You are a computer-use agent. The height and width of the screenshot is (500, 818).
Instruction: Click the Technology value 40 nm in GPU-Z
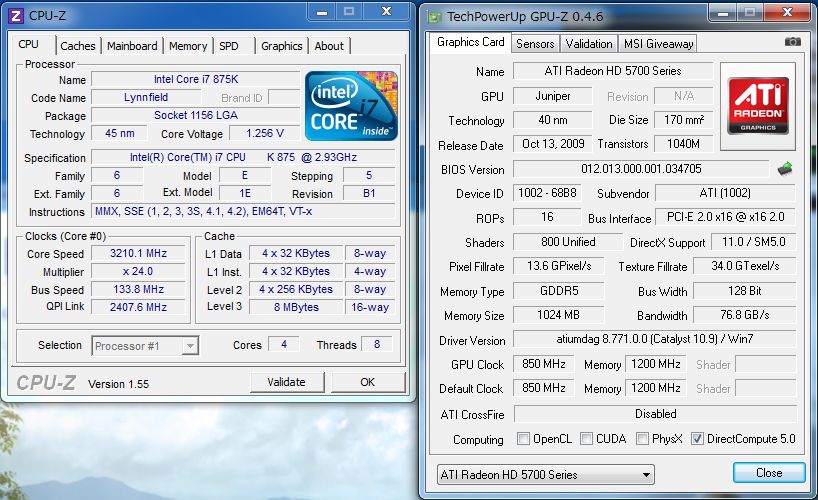[552, 120]
